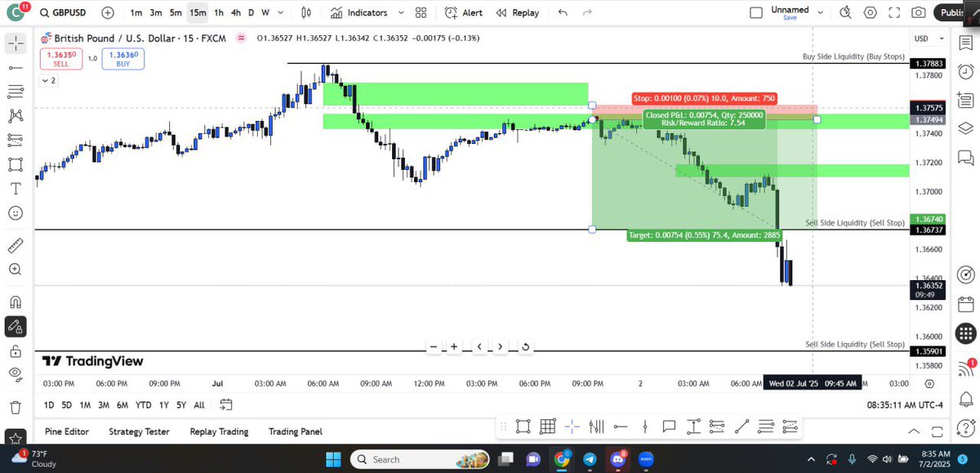Click the GBPUSD symbol search box

click(x=65, y=13)
